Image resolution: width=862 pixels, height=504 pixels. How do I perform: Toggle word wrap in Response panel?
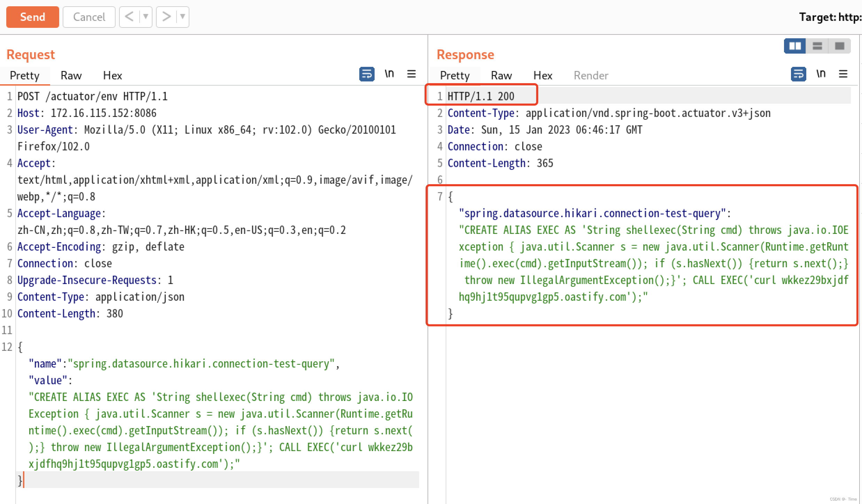click(798, 74)
